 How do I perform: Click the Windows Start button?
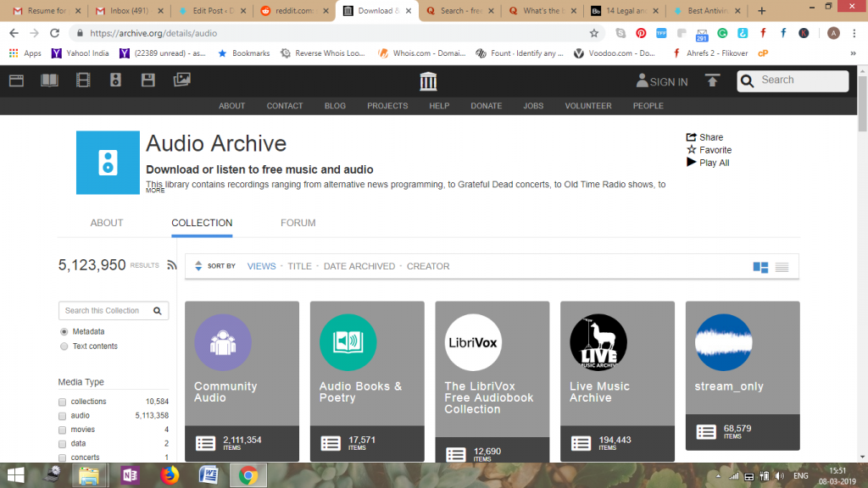15,475
